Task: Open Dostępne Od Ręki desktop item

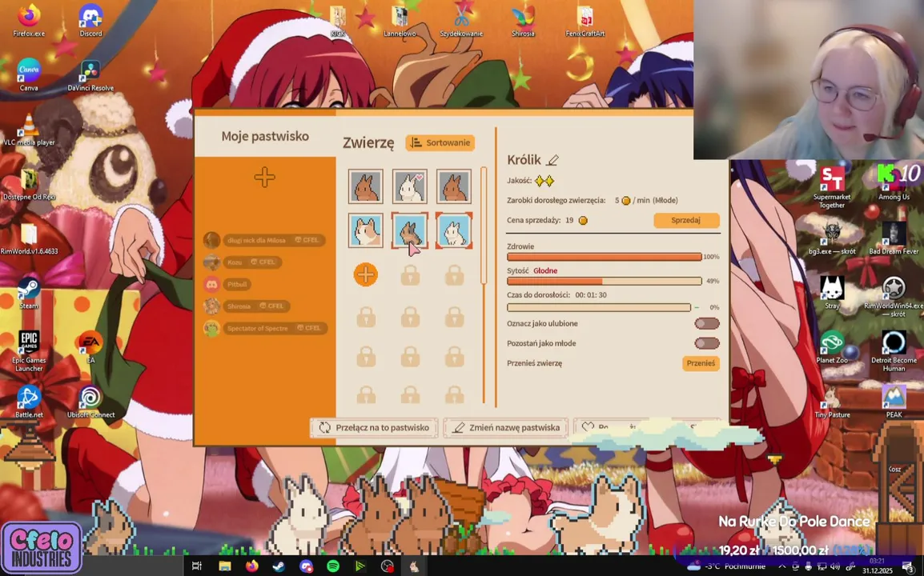Action: pos(29,184)
